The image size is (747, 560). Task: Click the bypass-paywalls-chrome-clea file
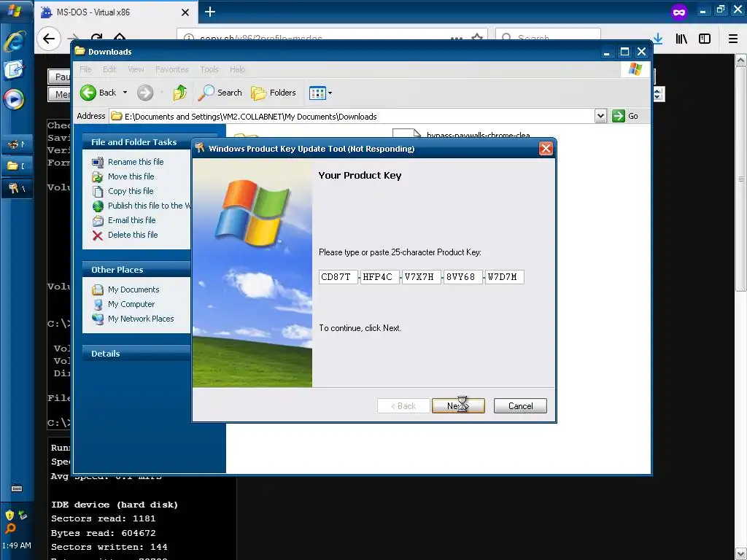[478, 135]
